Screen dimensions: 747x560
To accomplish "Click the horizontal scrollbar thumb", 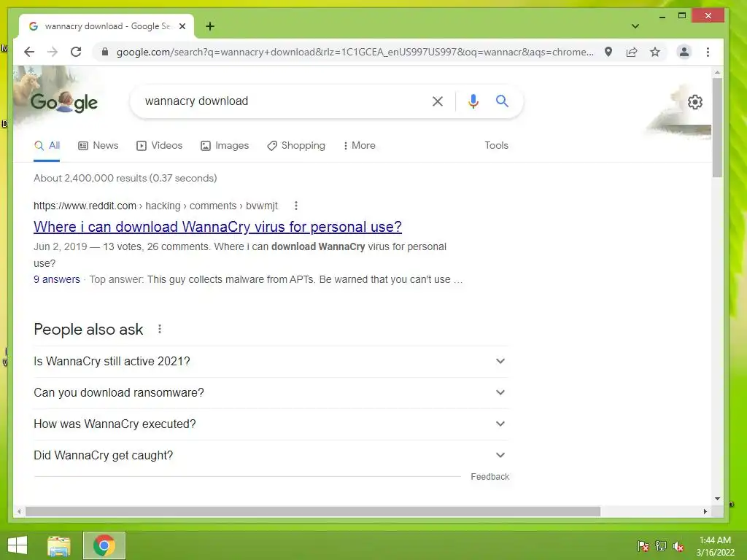I will click(313, 511).
